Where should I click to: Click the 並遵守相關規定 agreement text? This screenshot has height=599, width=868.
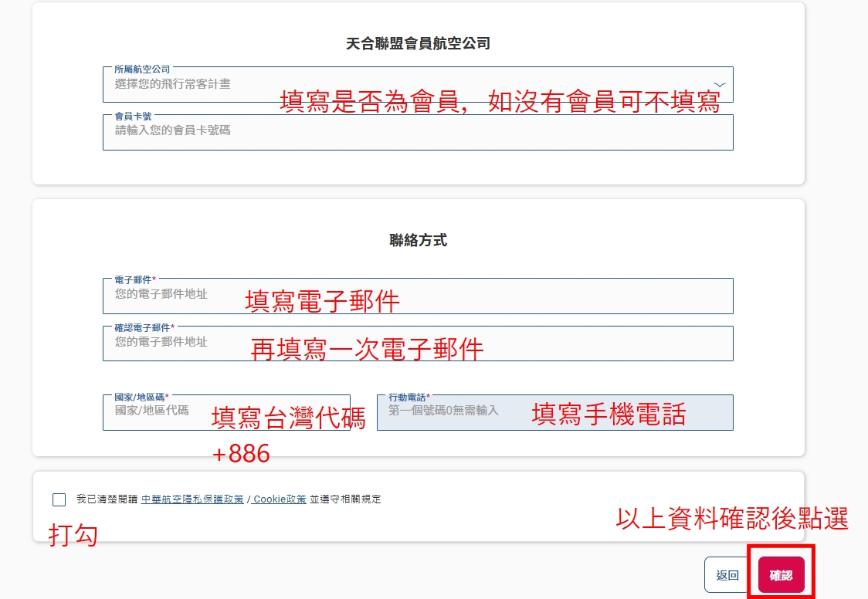click(x=345, y=499)
